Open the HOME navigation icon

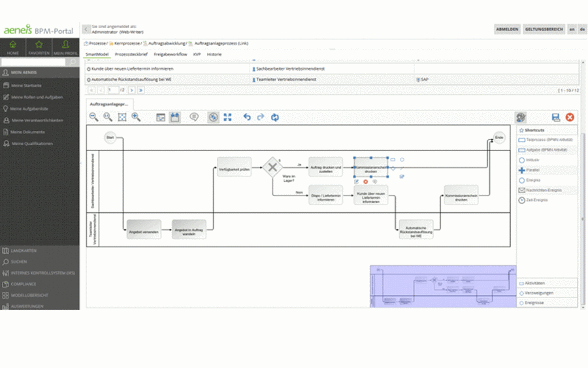(13, 48)
